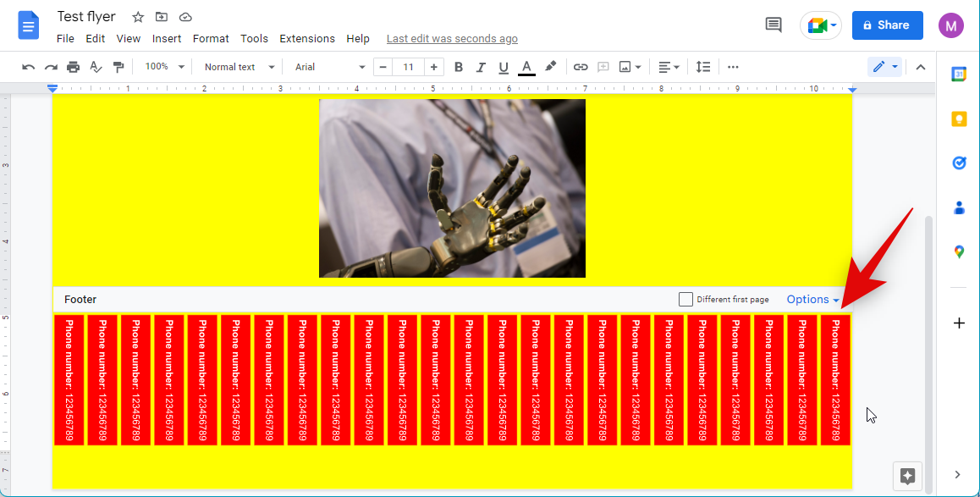Open Google Maps side panel
This screenshot has height=497, width=980.
(x=959, y=252)
